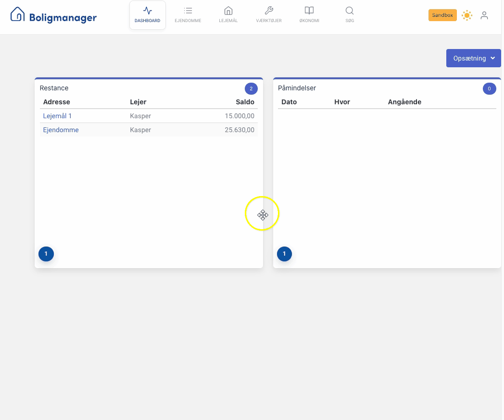
Task: Click the Adresse column header
Action: click(57, 102)
